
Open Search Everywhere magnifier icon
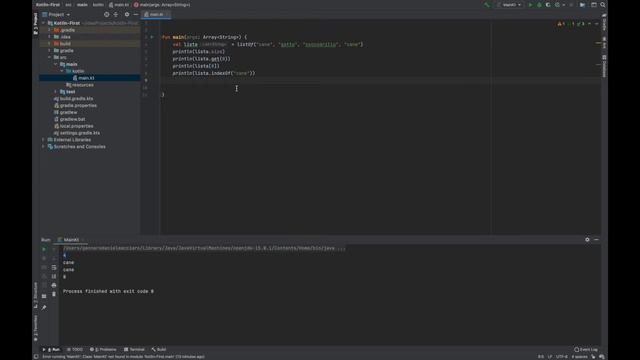603,5
